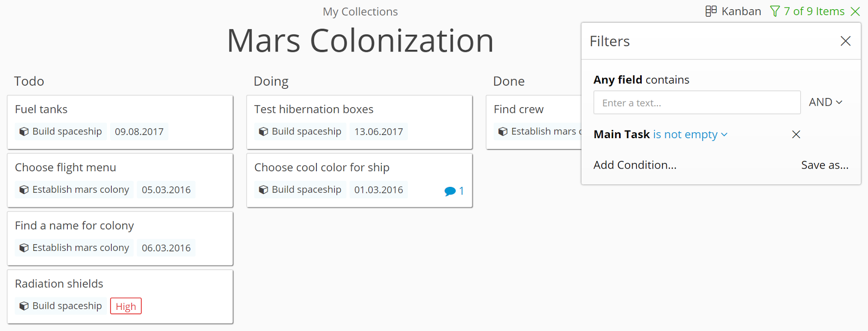Select the 7 of 9 Items filter label
Image resolution: width=868 pixels, height=331 pixels.
(814, 11)
